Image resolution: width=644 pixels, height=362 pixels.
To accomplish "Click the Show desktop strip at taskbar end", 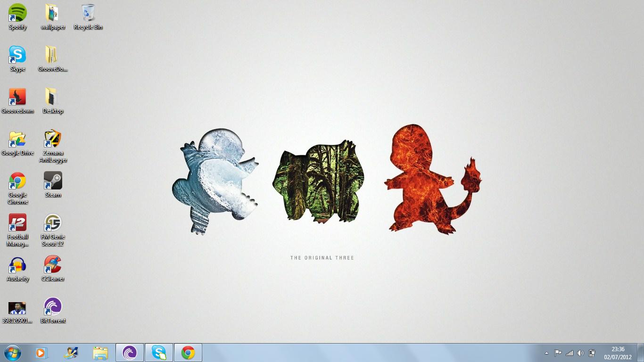I will tap(641, 353).
